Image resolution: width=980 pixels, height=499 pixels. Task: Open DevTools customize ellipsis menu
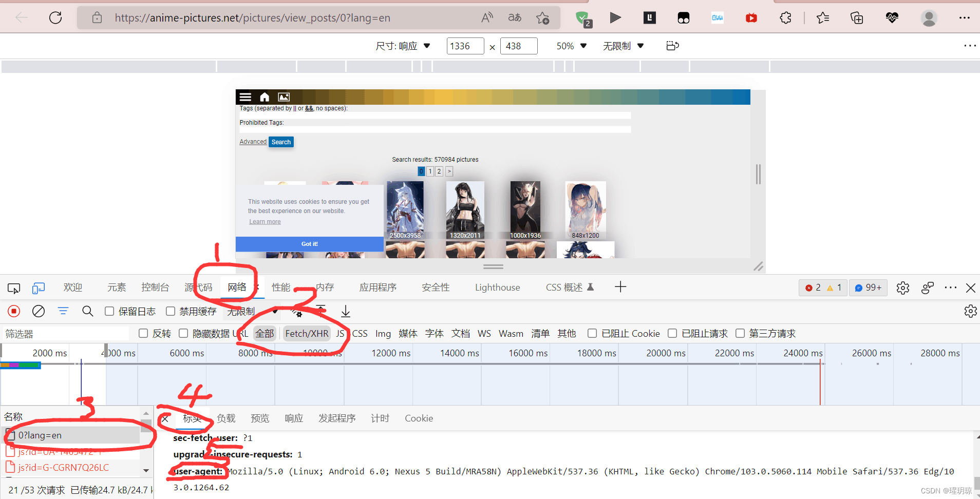point(951,288)
